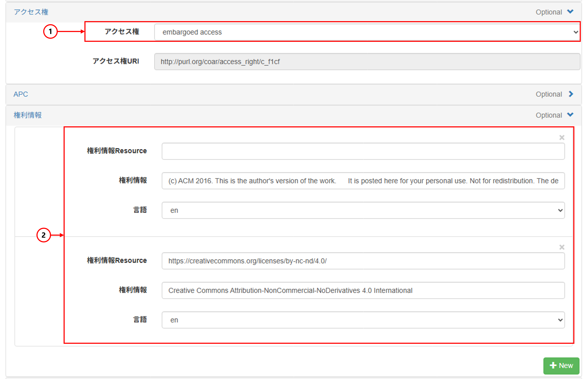
Task: Click the creativecommons.org license URL field
Action: [363, 261]
